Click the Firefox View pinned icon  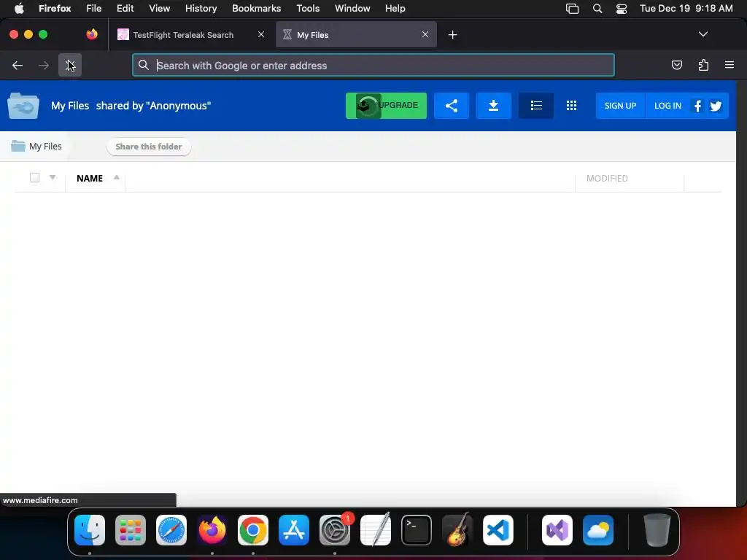click(92, 34)
